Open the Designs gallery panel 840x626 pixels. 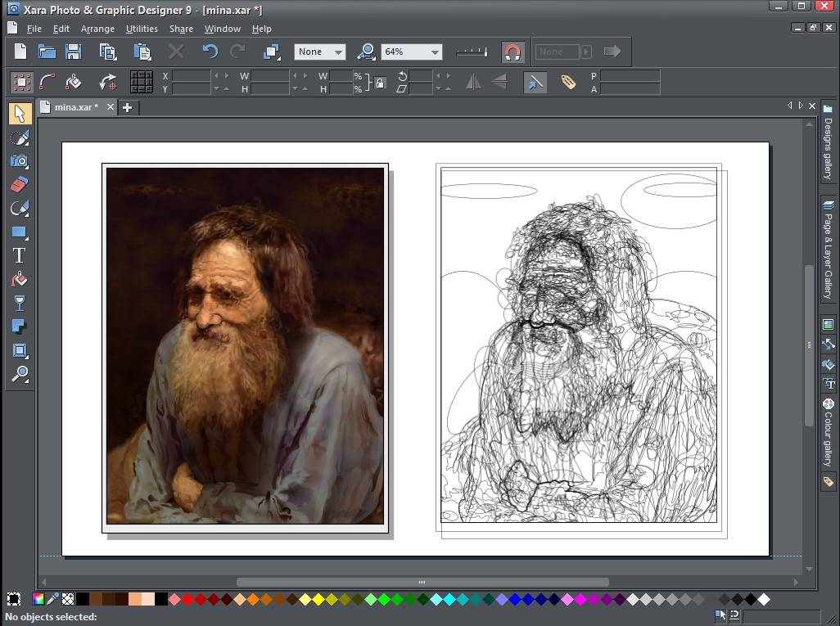pyautogui.click(x=829, y=143)
